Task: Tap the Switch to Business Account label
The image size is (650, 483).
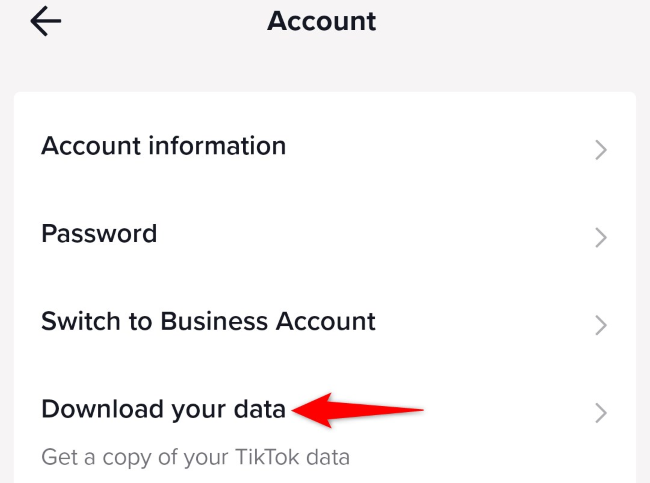Action: click(208, 321)
